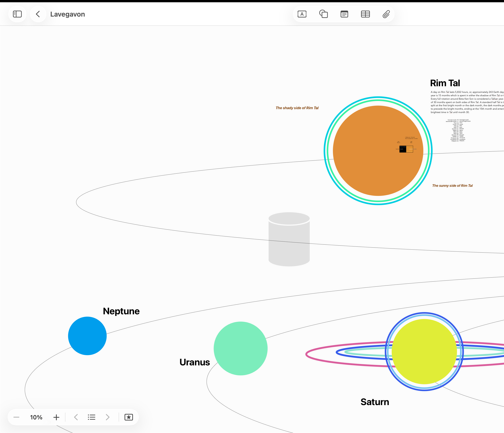Click the Lavegavon board title
The height and width of the screenshot is (433, 504).
click(x=68, y=14)
